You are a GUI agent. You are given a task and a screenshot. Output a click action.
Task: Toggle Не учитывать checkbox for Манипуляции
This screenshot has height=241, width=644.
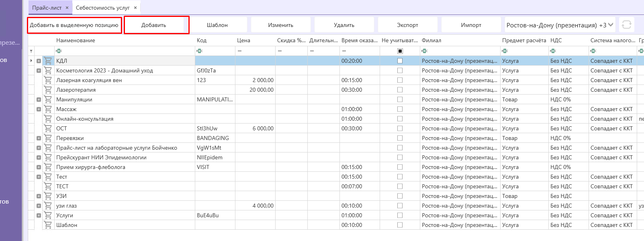pyautogui.click(x=400, y=99)
